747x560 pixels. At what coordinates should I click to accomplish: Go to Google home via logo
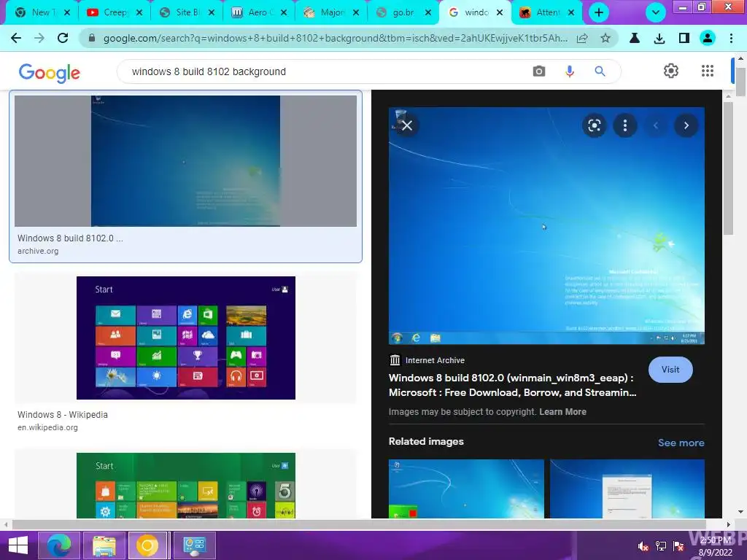point(50,72)
